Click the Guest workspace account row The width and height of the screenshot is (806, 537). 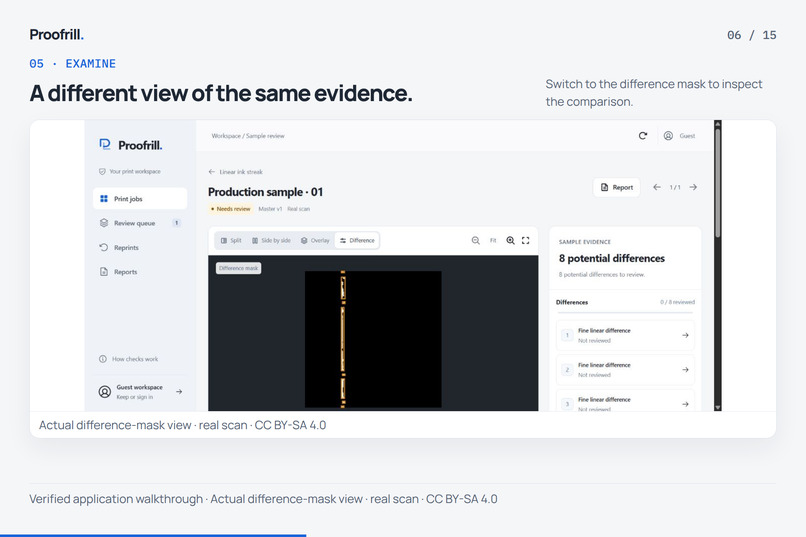pos(140,392)
